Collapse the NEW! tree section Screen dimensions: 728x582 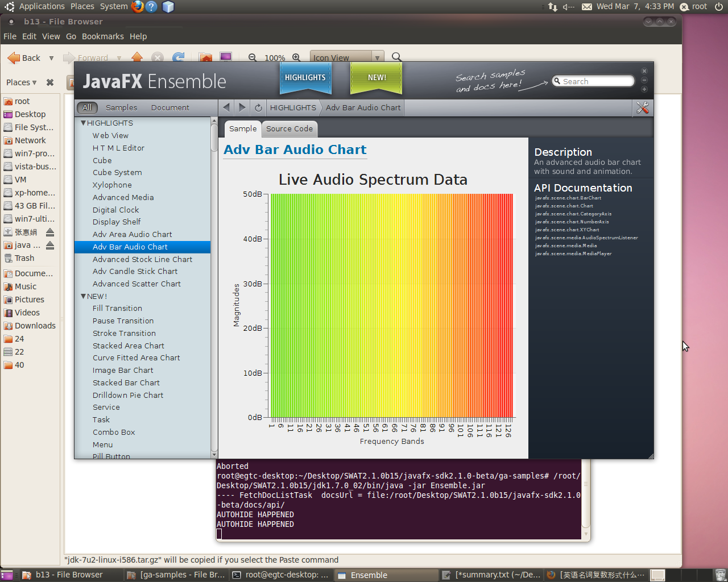(84, 296)
